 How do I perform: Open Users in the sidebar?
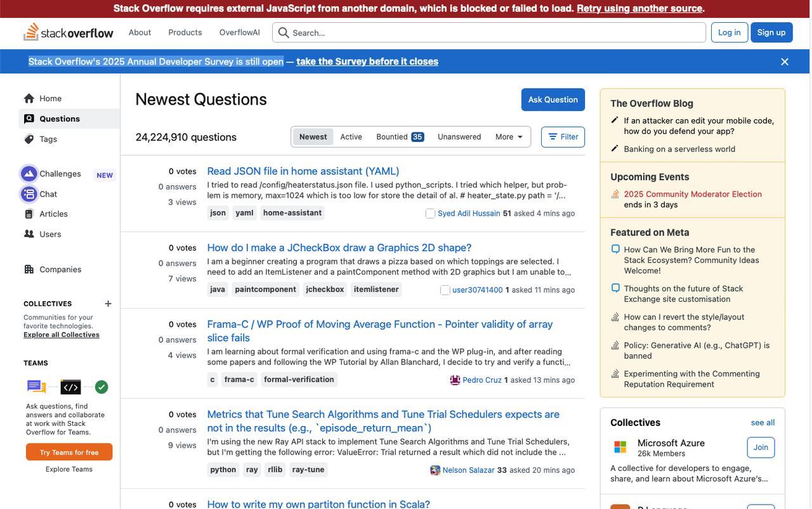click(69, 235)
